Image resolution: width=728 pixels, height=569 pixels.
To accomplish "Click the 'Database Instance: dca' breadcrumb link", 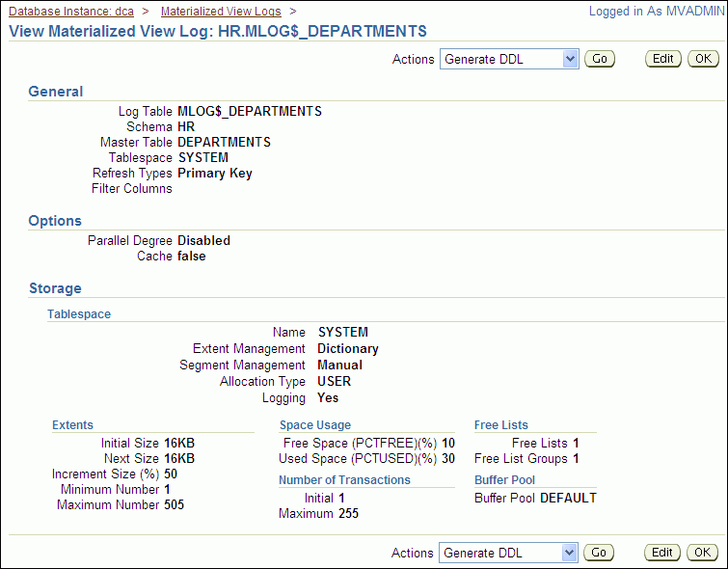I will tap(70, 12).
